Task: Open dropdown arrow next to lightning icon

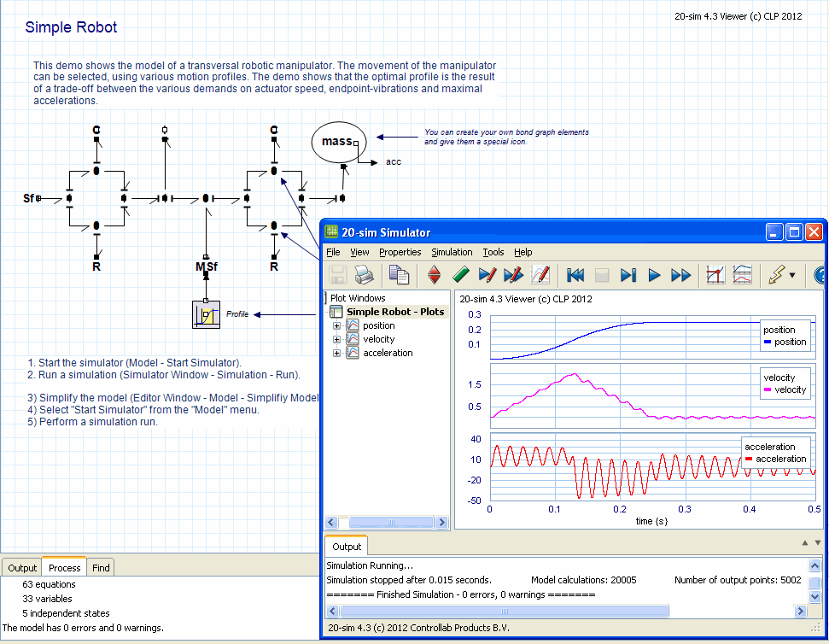Action: [792, 276]
